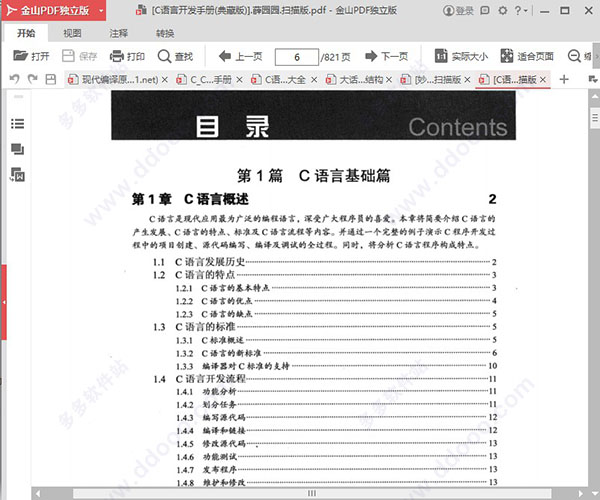Screen dimensions: 600x500
Task: Click the undo arrow icon
Action: (14, 79)
